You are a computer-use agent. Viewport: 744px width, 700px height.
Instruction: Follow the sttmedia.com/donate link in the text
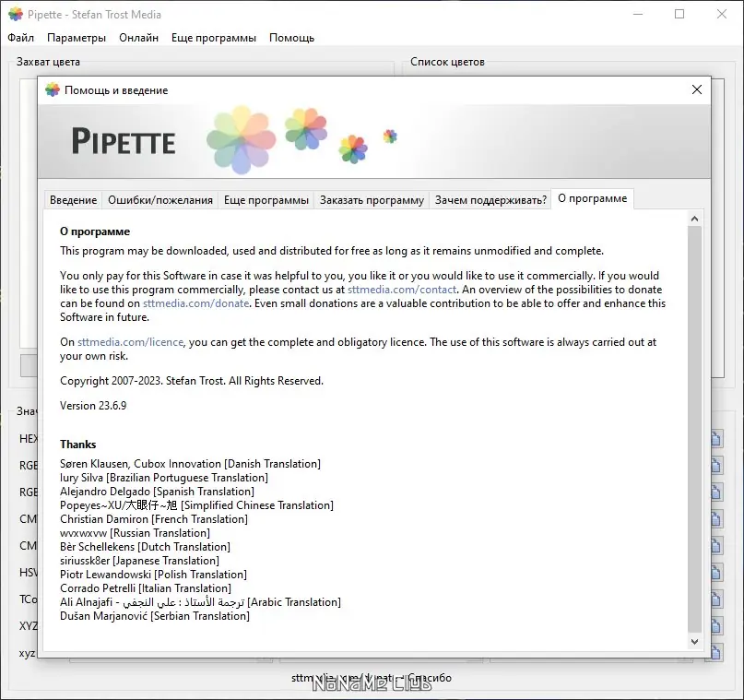(196, 303)
